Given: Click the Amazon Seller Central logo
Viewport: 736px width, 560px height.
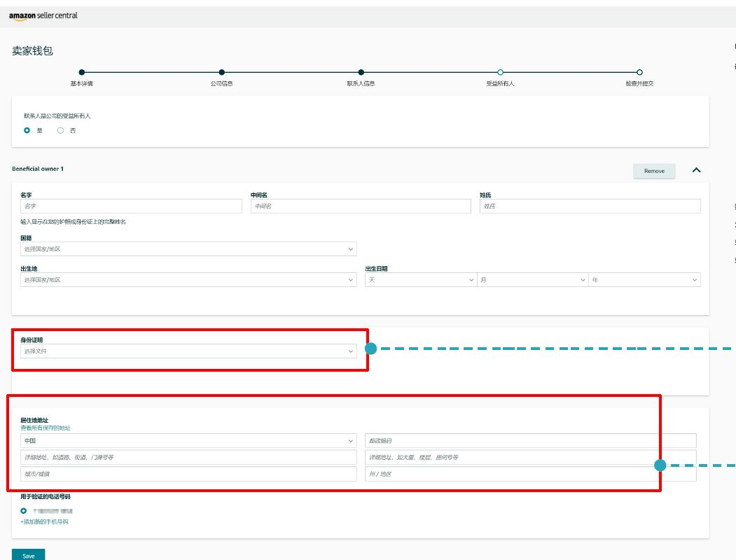Looking at the screenshot, I should [43, 15].
